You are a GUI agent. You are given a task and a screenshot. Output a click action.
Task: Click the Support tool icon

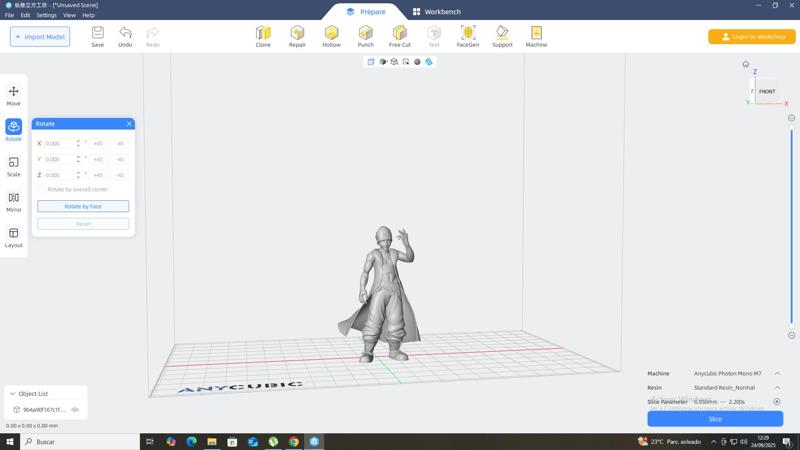click(x=502, y=35)
